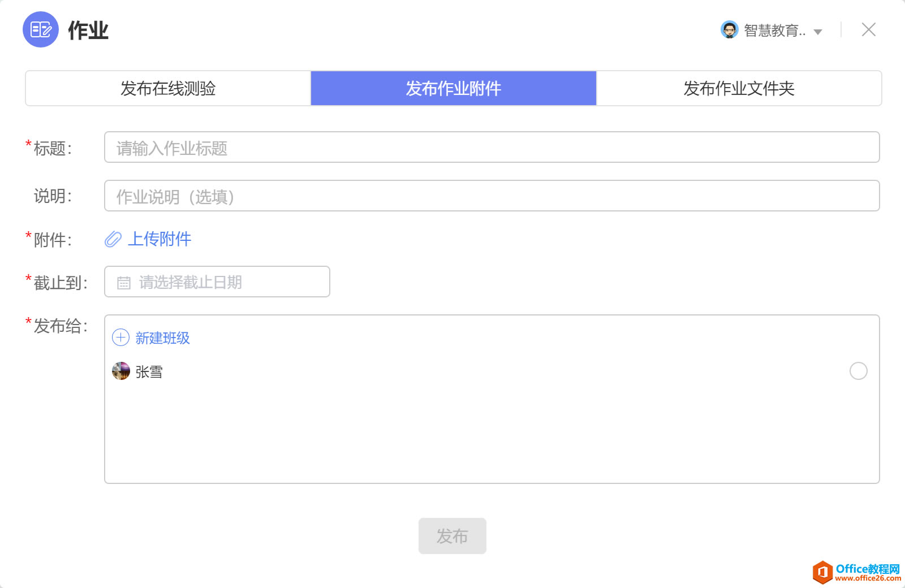905x588 pixels.
Task: Click the 新建班级 link
Action: click(163, 338)
